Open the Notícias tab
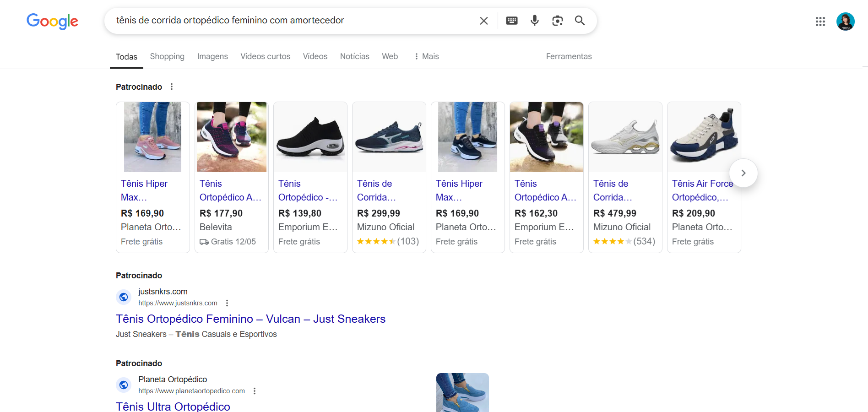Screen dimensions: 868x412 pyautogui.click(x=355, y=56)
